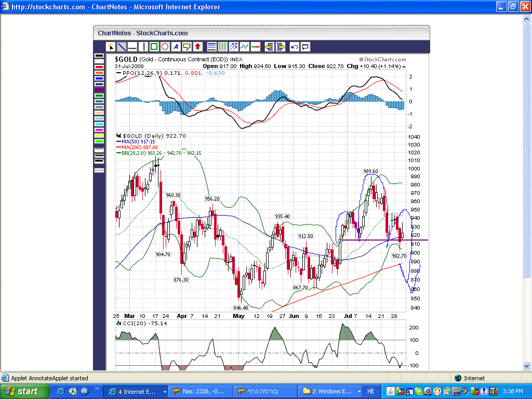
Task: Click the scrollbar up arrow
Action: (x=527, y=19)
